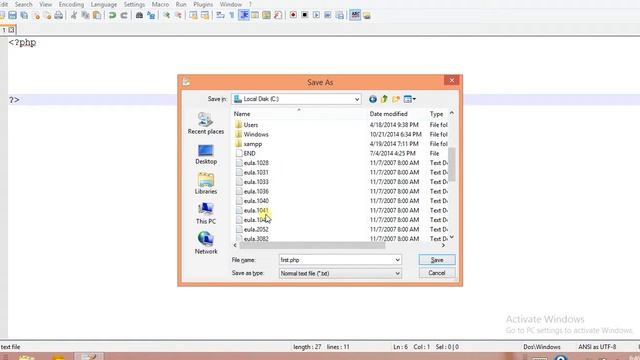This screenshot has height=360, width=640.
Task: Open the View menu
Action: pos(45,4)
